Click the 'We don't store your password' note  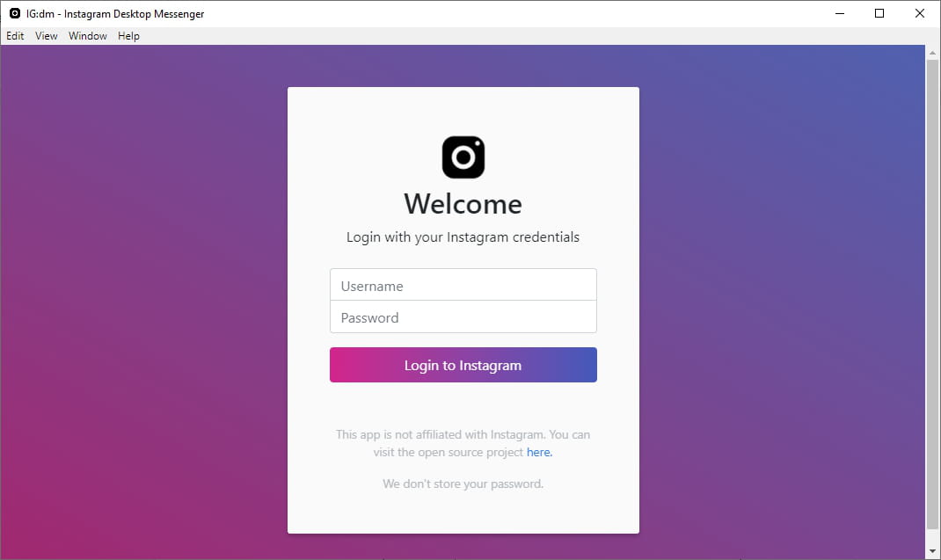pyautogui.click(x=463, y=484)
